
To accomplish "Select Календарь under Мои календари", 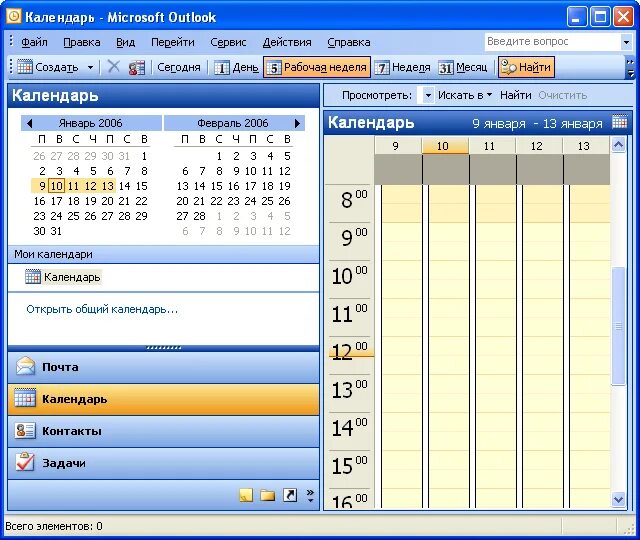I will [x=63, y=277].
